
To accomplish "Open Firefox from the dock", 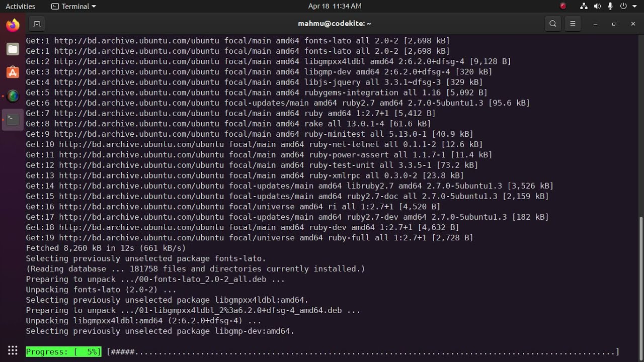I will coord(13,25).
